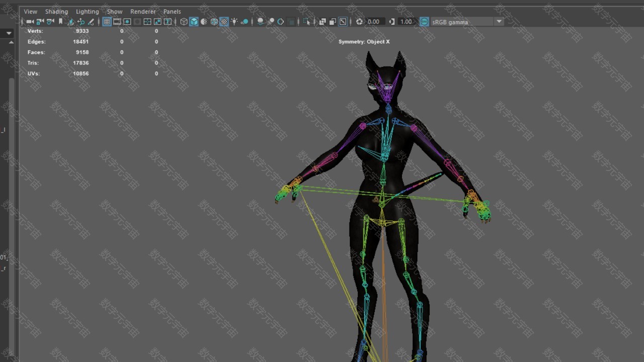This screenshot has width=644, height=362.
Task: Click the Exposure reset icon
Action: click(x=359, y=22)
